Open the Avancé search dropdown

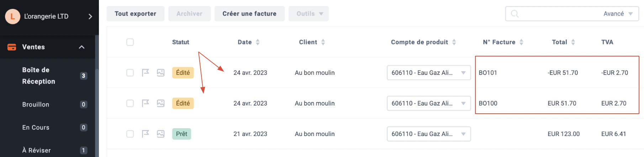point(618,14)
